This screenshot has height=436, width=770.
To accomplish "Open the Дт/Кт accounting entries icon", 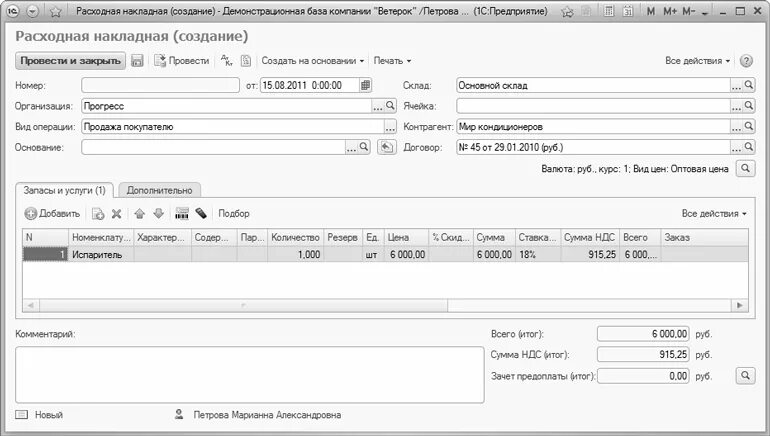I will click(226, 61).
